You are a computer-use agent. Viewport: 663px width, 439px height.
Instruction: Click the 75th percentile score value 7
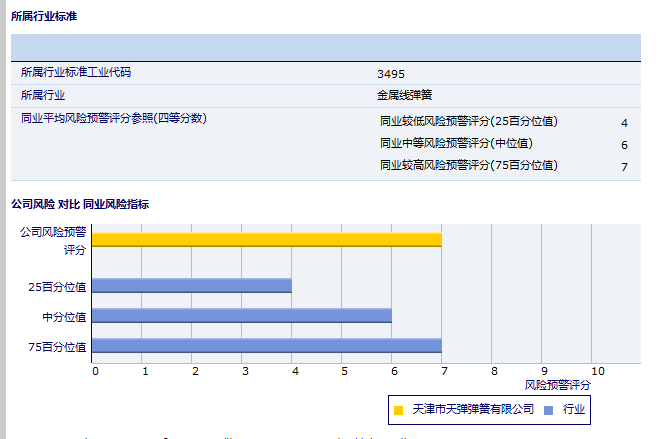click(624, 167)
